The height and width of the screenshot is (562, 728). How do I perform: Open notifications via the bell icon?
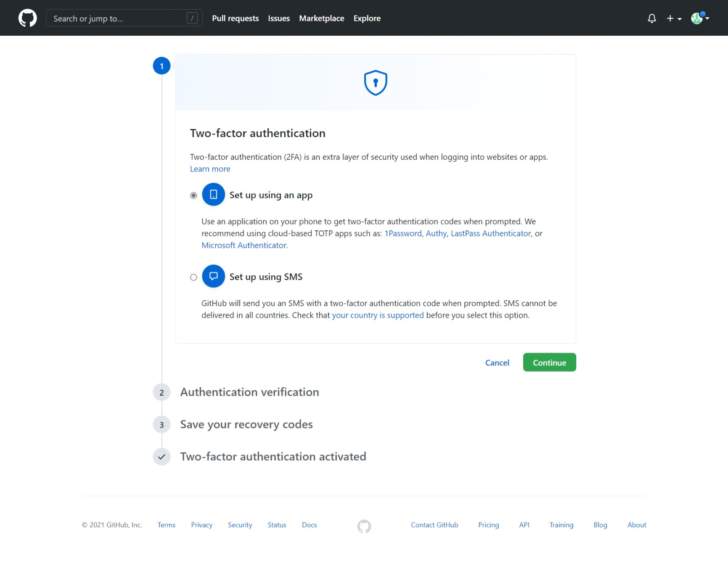click(x=652, y=18)
